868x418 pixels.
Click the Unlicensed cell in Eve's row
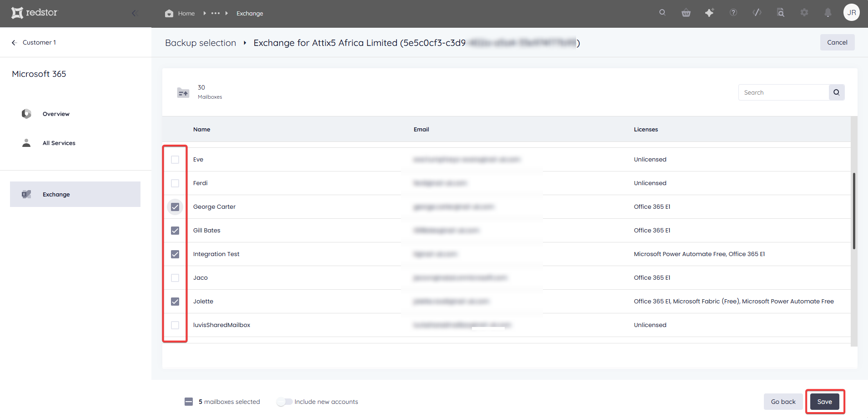pyautogui.click(x=650, y=160)
